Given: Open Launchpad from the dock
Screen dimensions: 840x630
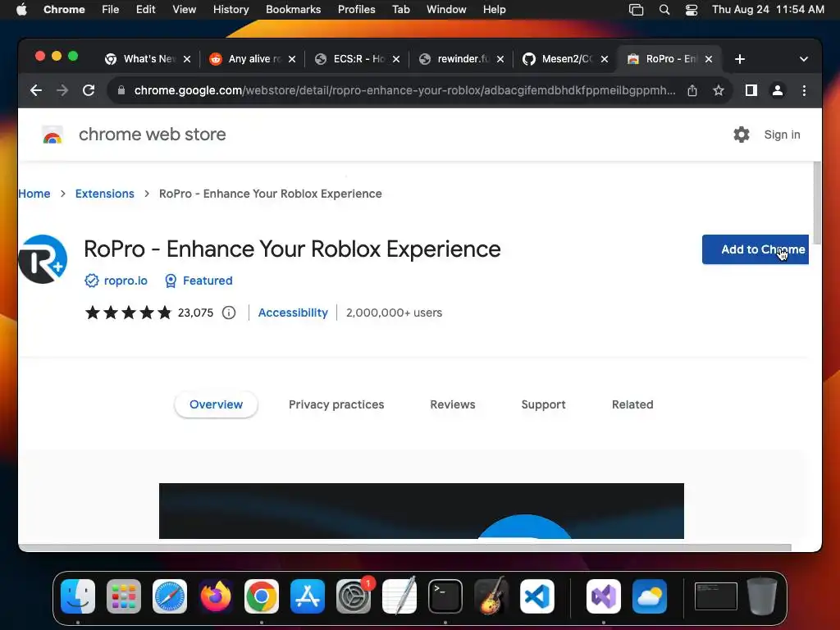Looking at the screenshot, I should 124,596.
